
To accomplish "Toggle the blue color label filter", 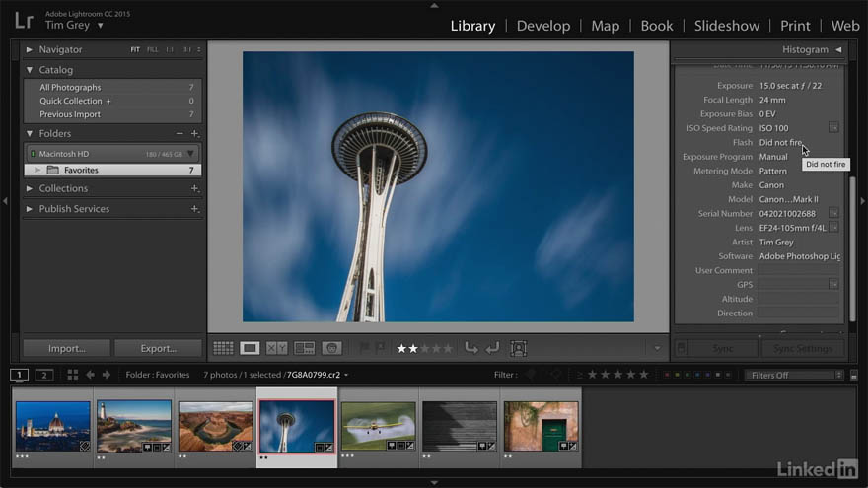I will 697,375.
